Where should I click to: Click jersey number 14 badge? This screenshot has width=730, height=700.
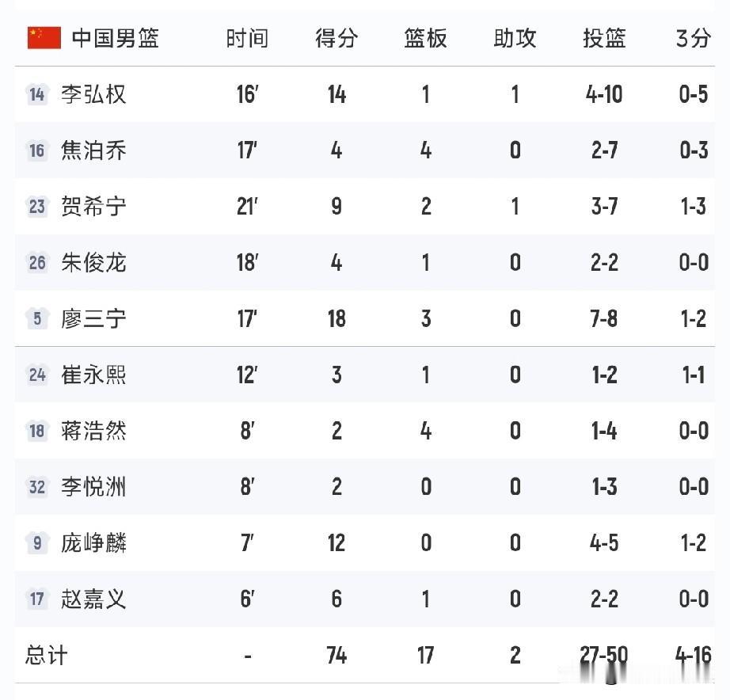tap(36, 94)
